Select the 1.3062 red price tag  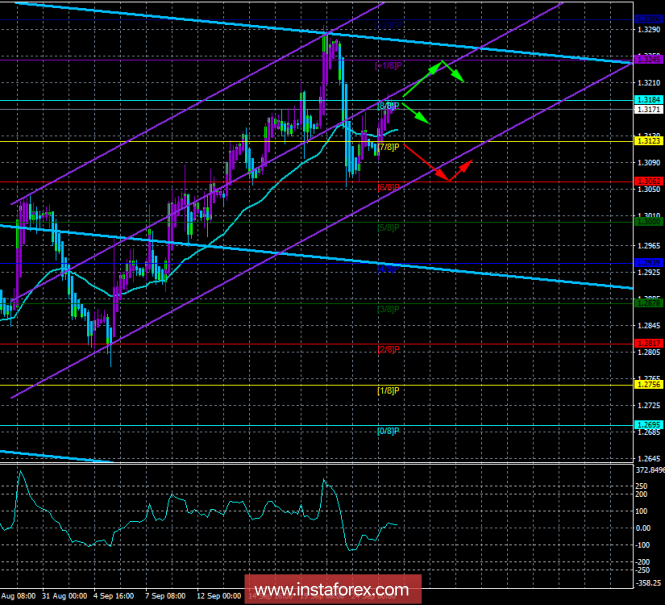pos(647,181)
